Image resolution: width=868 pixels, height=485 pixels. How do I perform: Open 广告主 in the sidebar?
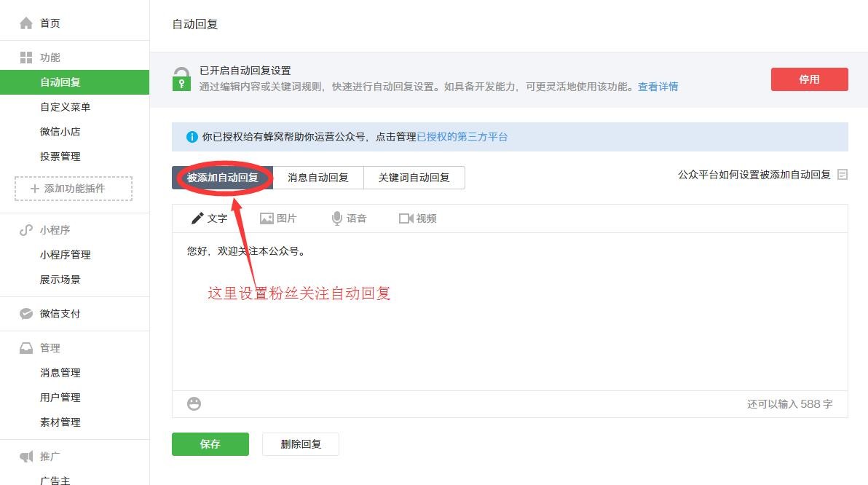pyautogui.click(x=55, y=481)
